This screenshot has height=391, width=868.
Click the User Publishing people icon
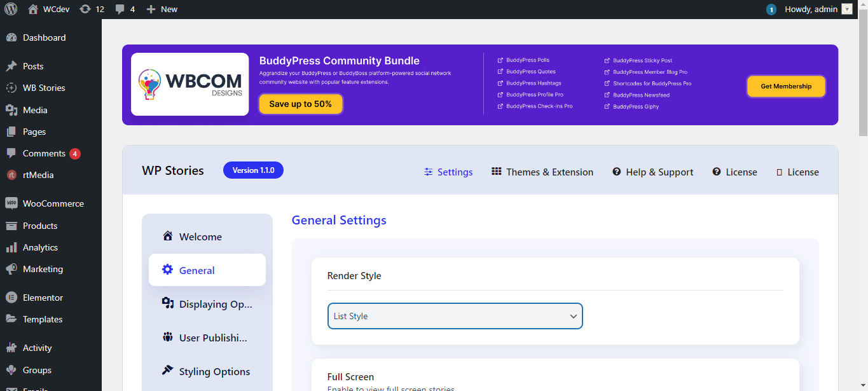(x=168, y=337)
